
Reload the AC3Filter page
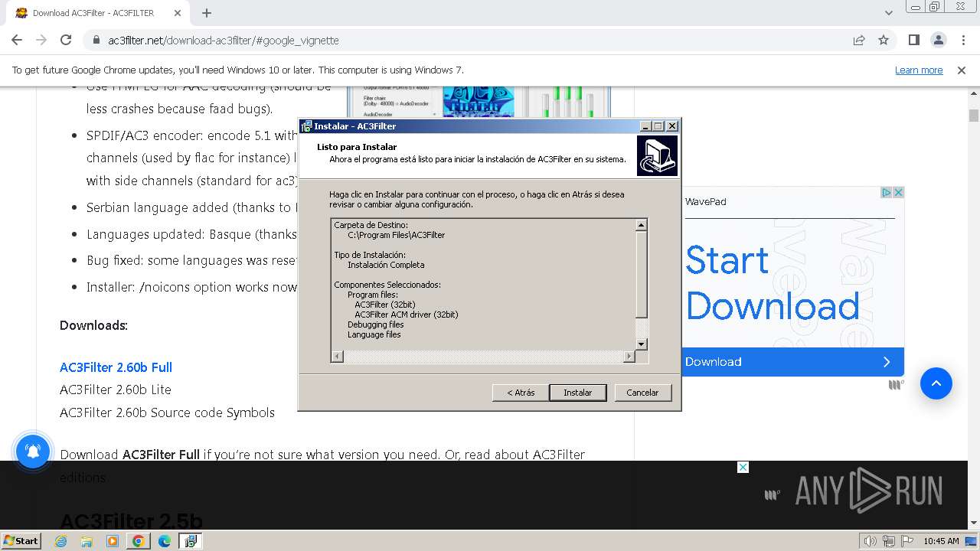tap(66, 40)
